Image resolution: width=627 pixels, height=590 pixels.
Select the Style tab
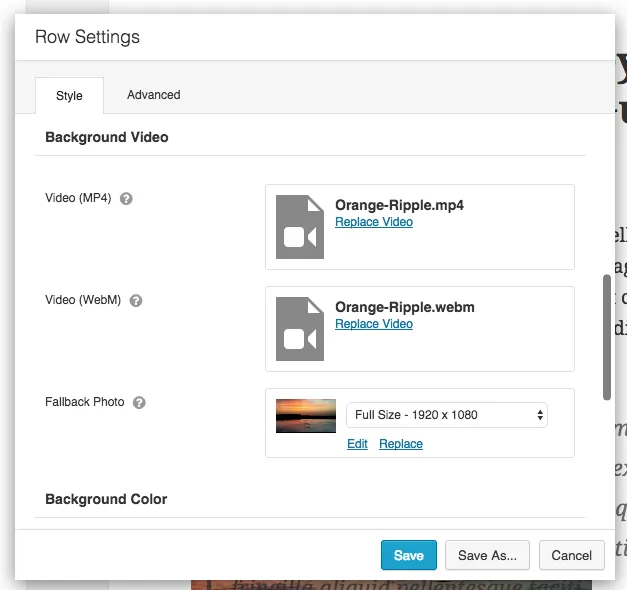pyautogui.click(x=69, y=96)
